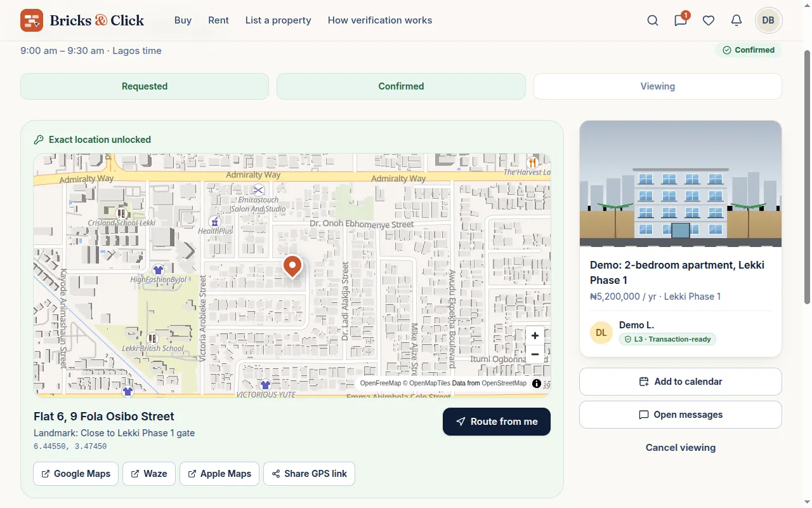Zoom out on the map
Screen dimensions: 812x508
click(x=535, y=354)
